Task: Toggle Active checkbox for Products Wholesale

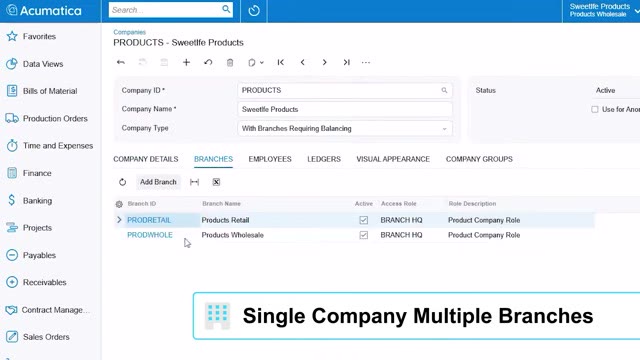Action: 363,235
